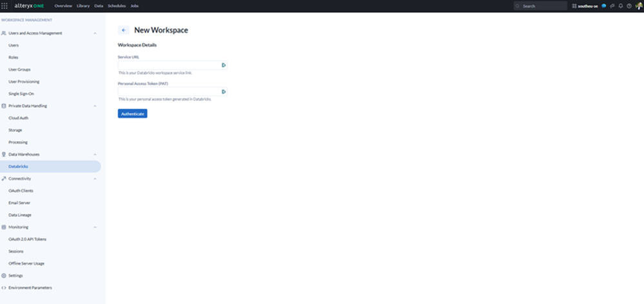Viewport: 644px width, 304px height.
Task: Click the Connectivity arrow icon
Action: click(x=4, y=178)
